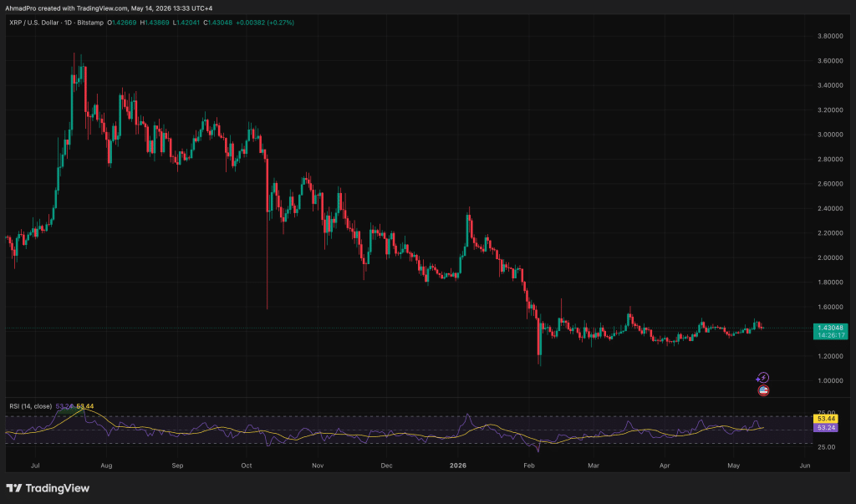Image resolution: width=856 pixels, height=504 pixels.
Task: Click the 2026 year marker on time axis
Action: pyautogui.click(x=457, y=466)
